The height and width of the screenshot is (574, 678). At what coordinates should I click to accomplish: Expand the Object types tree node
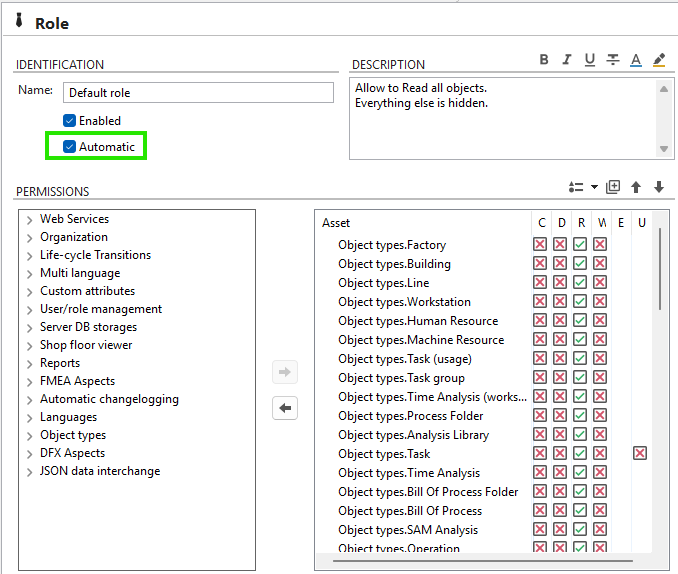30,436
